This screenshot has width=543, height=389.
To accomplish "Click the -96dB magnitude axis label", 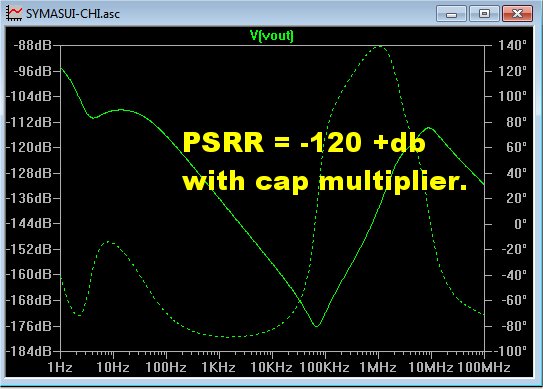I will (33, 71).
